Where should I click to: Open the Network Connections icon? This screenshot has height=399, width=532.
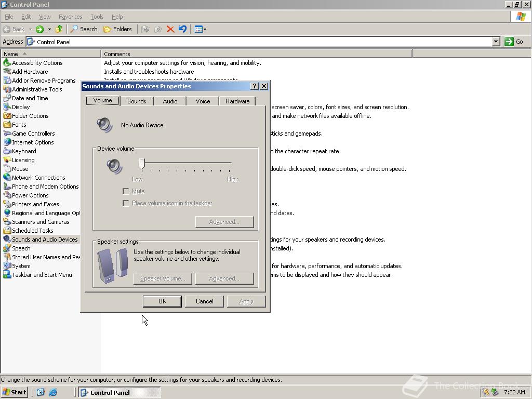point(7,178)
